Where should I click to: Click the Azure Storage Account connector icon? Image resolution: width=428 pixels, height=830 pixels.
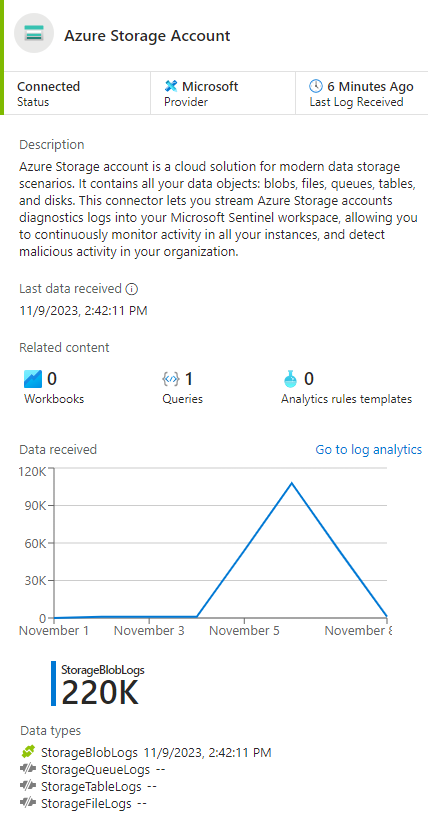tap(34, 33)
